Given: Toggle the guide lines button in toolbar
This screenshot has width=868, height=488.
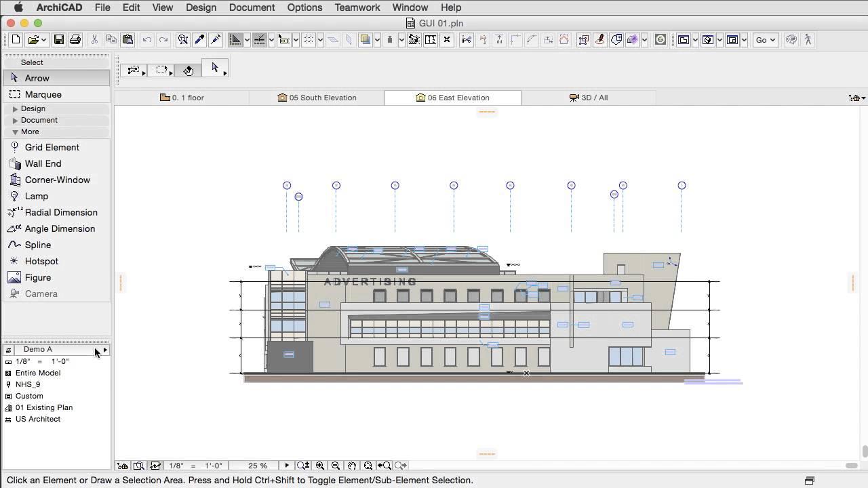Looking at the screenshot, I should click(x=235, y=40).
